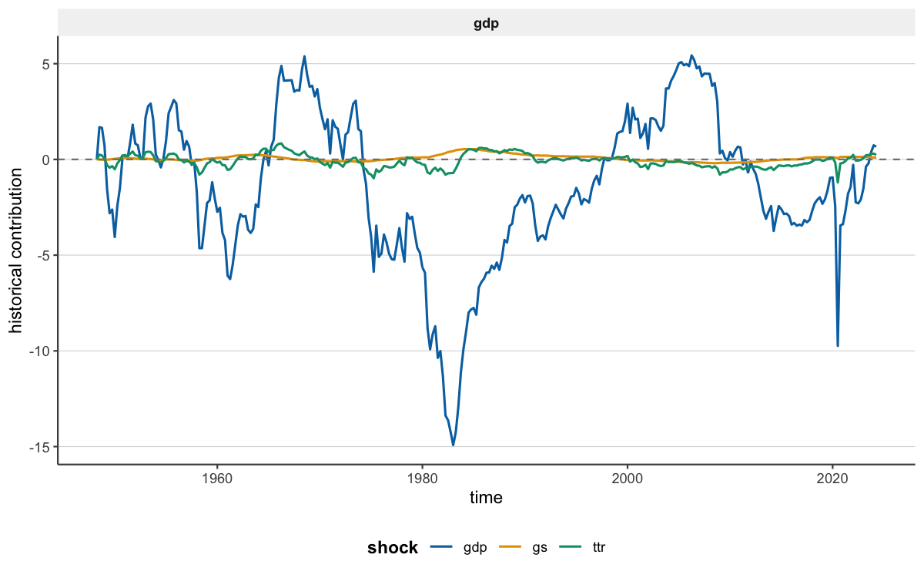Click the green line's dip at 2020

[x=838, y=182]
